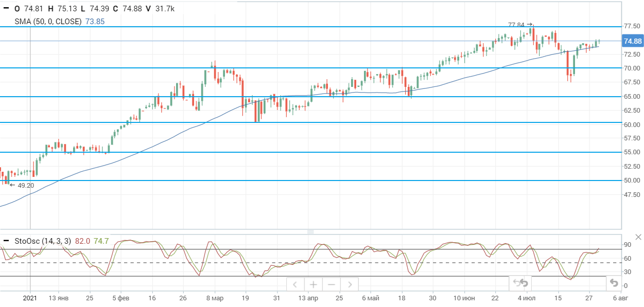Click the double undo arrows reset button
This screenshot has width=644, height=307.
[x=520, y=282]
